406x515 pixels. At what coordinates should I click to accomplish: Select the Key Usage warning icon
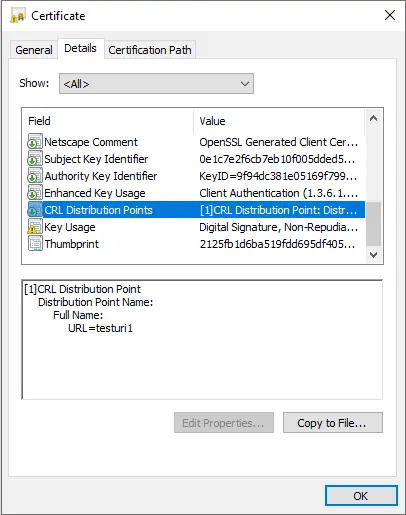coord(35,226)
